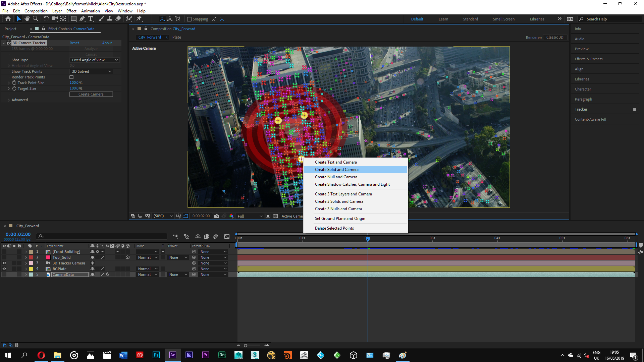644x362 pixels.
Task: Switch to the Project panel tab
Action: pos(10,29)
